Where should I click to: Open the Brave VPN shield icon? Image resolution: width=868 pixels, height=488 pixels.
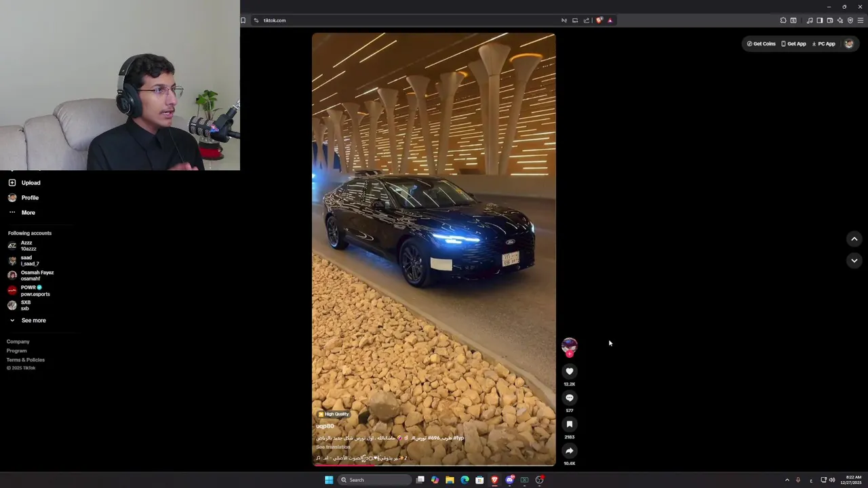pyautogui.click(x=850, y=20)
